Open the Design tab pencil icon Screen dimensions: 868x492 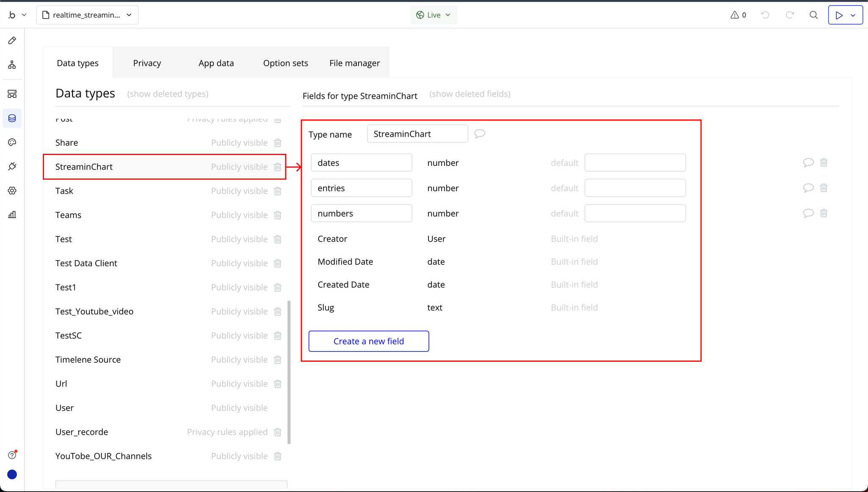[12, 41]
